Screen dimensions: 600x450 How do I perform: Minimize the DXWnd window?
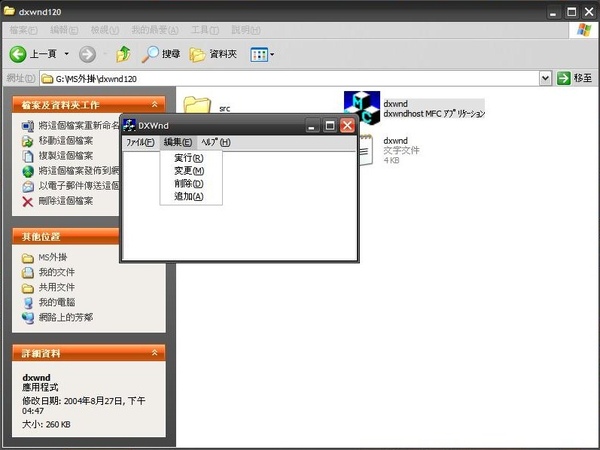click(312, 126)
